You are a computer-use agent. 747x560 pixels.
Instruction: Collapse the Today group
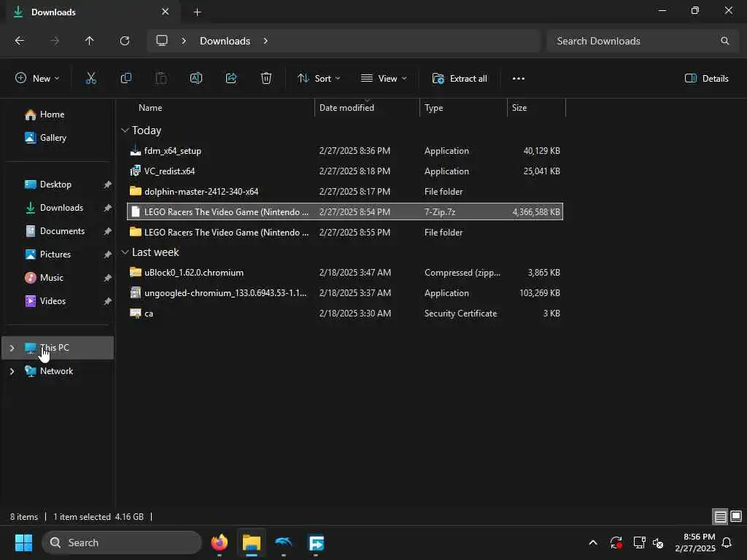pos(125,130)
